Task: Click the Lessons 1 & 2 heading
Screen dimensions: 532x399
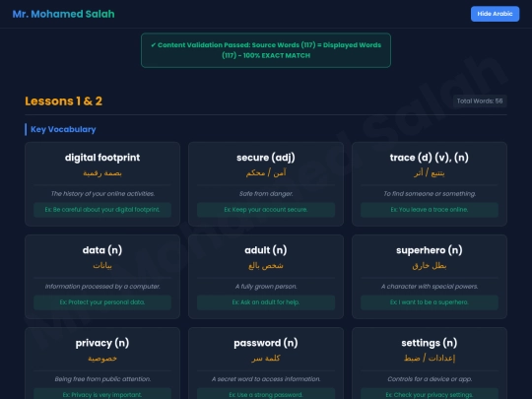Action: (x=63, y=101)
